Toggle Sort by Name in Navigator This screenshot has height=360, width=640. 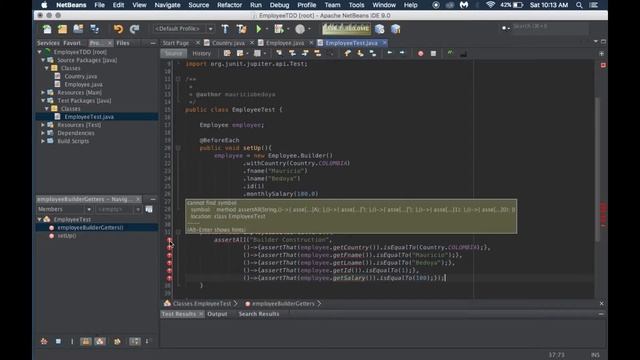(x=134, y=341)
